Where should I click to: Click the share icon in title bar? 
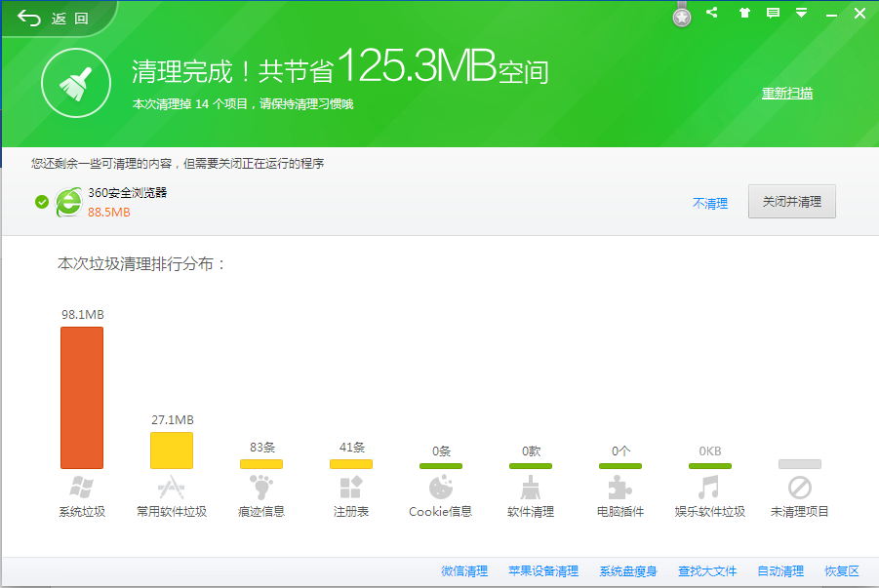pos(711,13)
